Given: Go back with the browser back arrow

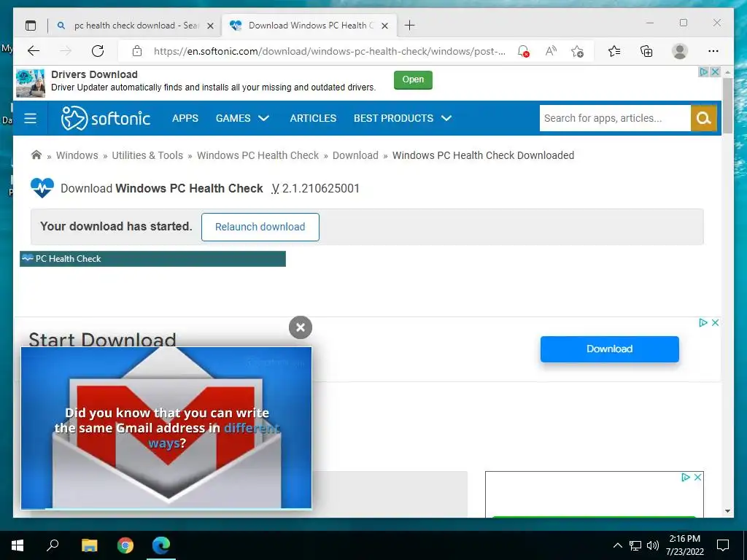Looking at the screenshot, I should [x=34, y=51].
